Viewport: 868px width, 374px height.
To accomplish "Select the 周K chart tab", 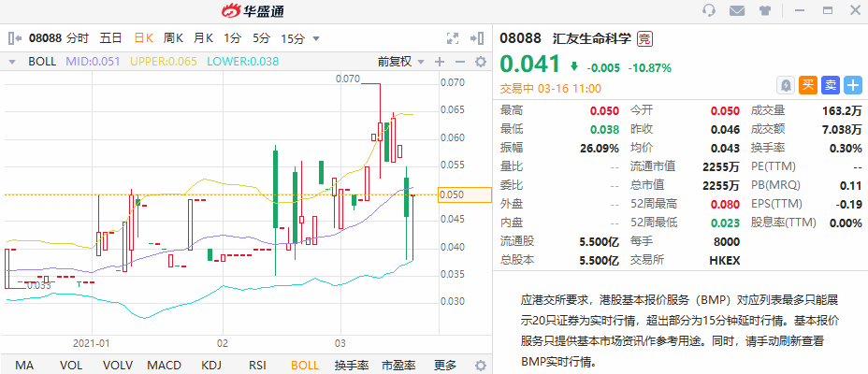I will [x=173, y=38].
